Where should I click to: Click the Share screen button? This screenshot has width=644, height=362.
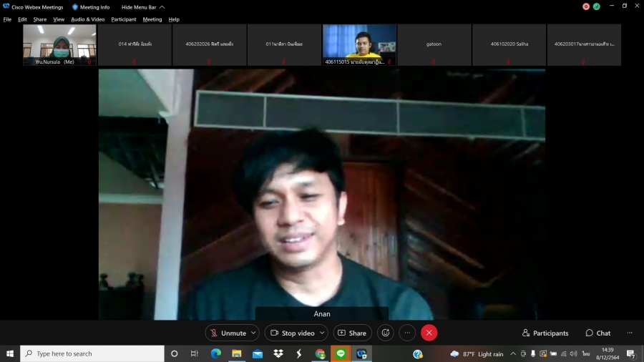tap(351, 333)
